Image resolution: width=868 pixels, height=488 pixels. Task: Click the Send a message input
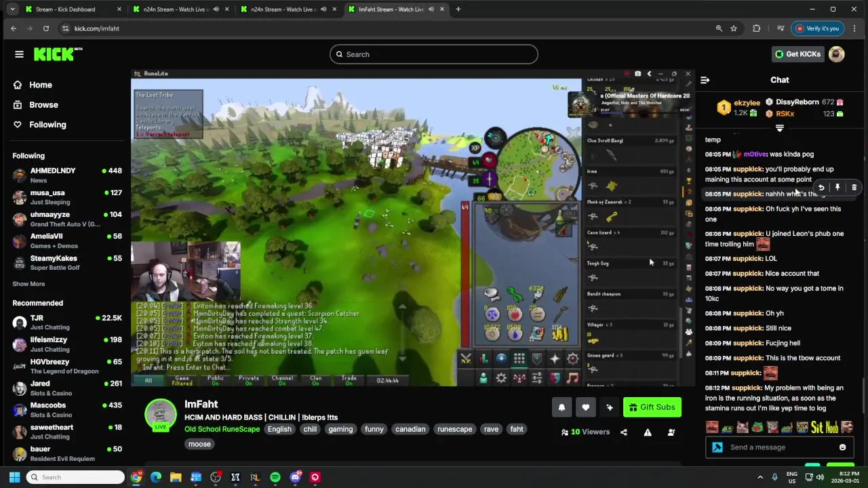tap(780, 447)
